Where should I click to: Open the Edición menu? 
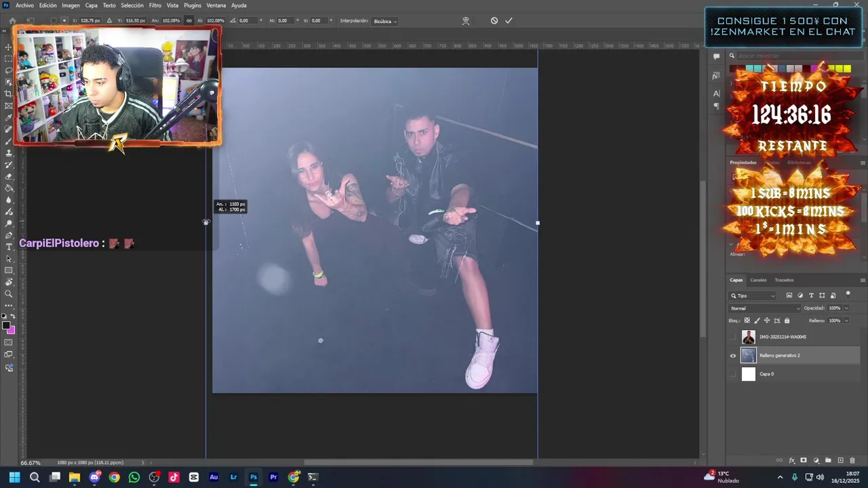tap(47, 5)
